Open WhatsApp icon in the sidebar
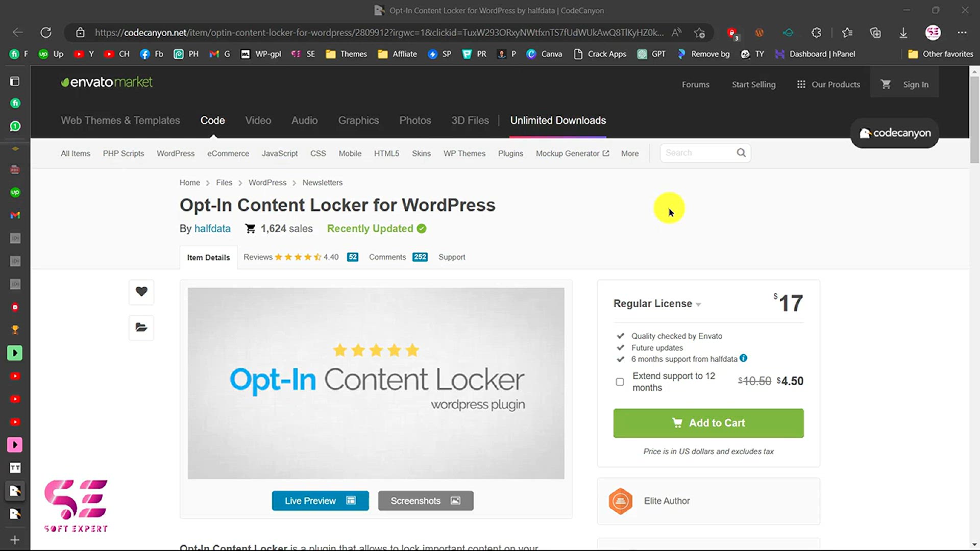The height and width of the screenshot is (551, 980). [x=15, y=126]
